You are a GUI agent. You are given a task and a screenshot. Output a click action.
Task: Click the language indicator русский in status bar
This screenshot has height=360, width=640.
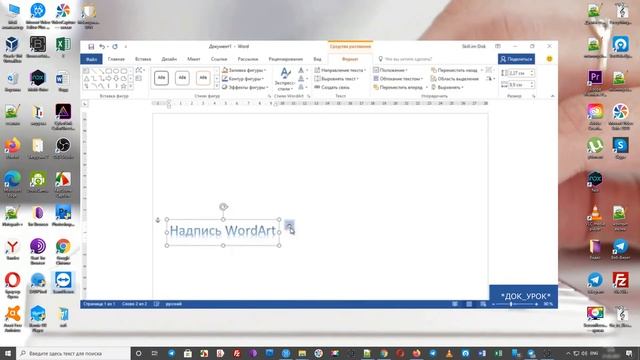(x=173, y=304)
